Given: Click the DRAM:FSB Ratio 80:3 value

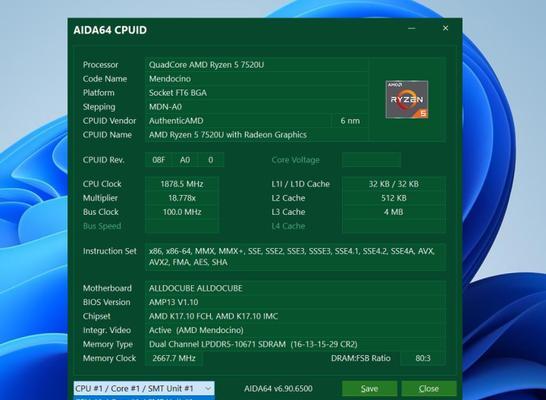Looking at the screenshot, I should pyautogui.click(x=423, y=358).
